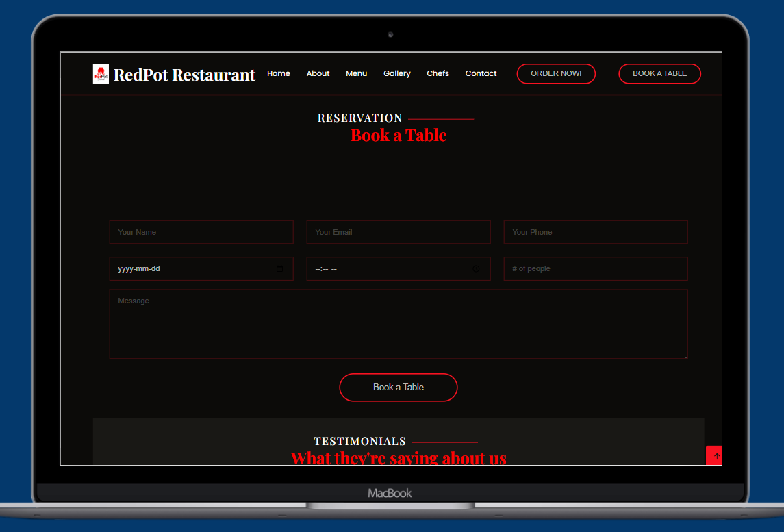Focus the # of people field
This screenshot has width=784, height=532.
[x=595, y=269]
